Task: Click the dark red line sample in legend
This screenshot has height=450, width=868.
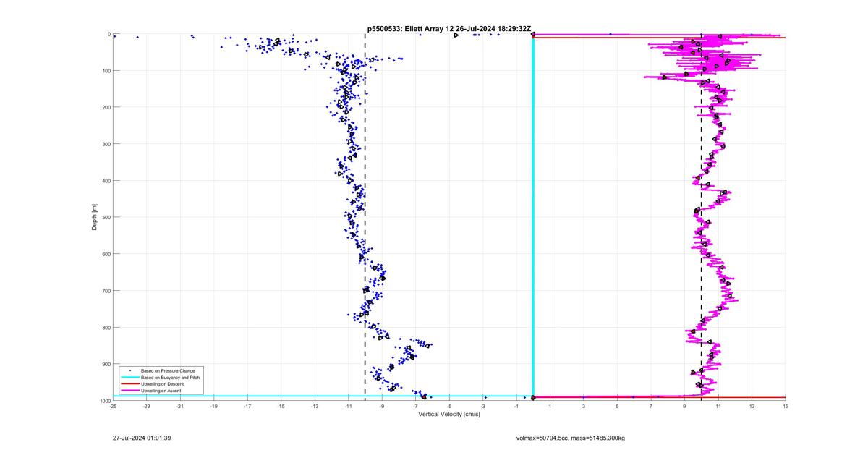Action: 129,383
